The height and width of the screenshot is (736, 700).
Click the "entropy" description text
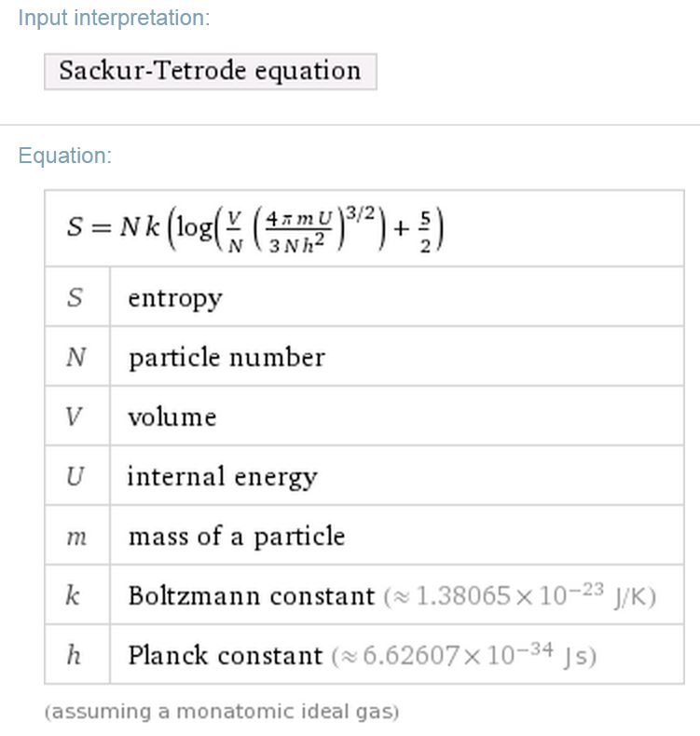click(175, 298)
